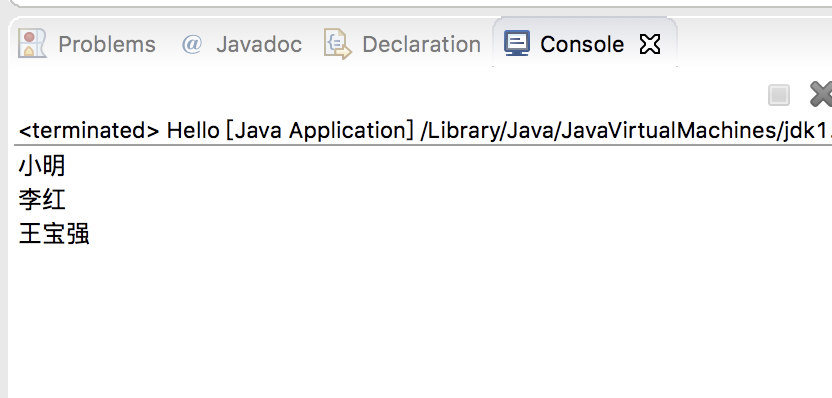Click the sash above the view tabs
Screen dimensions: 832x398
click(x=419, y=11)
